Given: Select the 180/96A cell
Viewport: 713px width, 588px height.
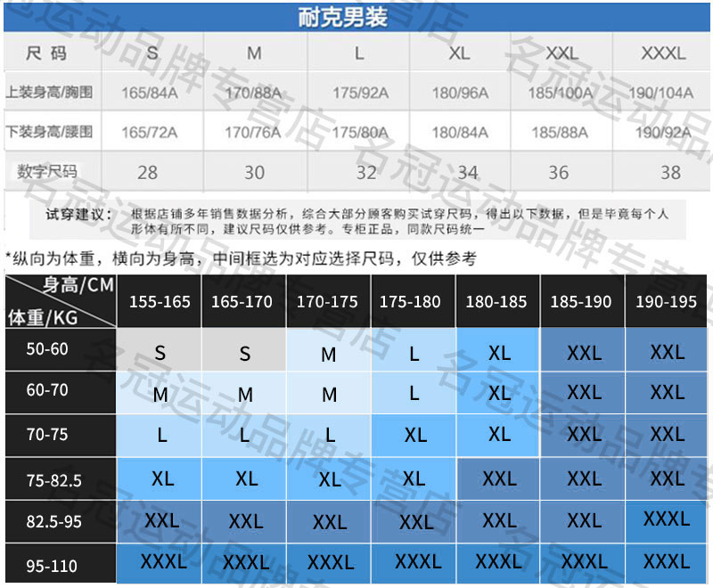Looking at the screenshot, I should coord(460,94).
